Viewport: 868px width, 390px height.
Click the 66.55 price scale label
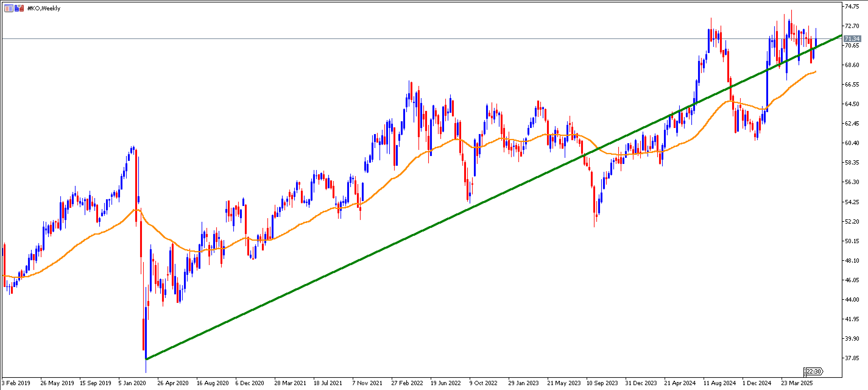point(852,85)
